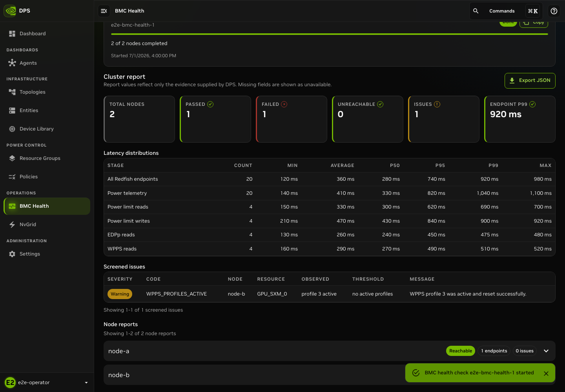Click the Reachable badge on node-a
The width and height of the screenshot is (565, 392).
[x=461, y=351]
